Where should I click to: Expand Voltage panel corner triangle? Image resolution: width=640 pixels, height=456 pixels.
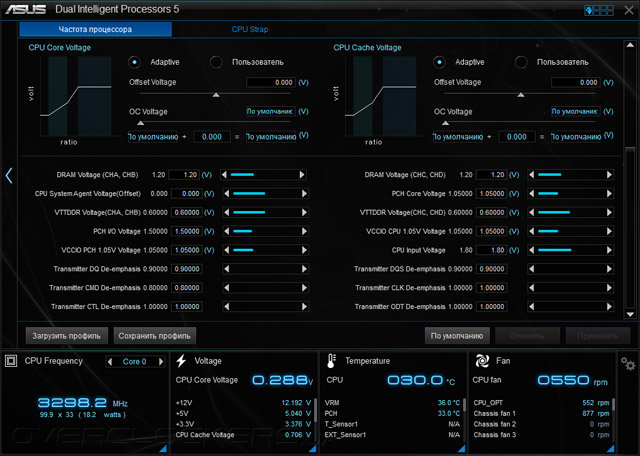(313, 449)
